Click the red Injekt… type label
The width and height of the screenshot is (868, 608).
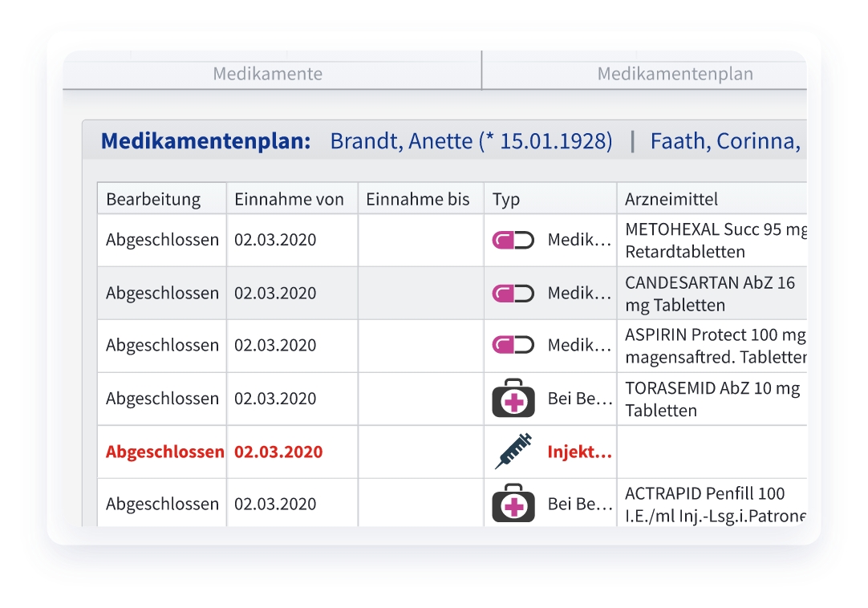click(x=579, y=452)
